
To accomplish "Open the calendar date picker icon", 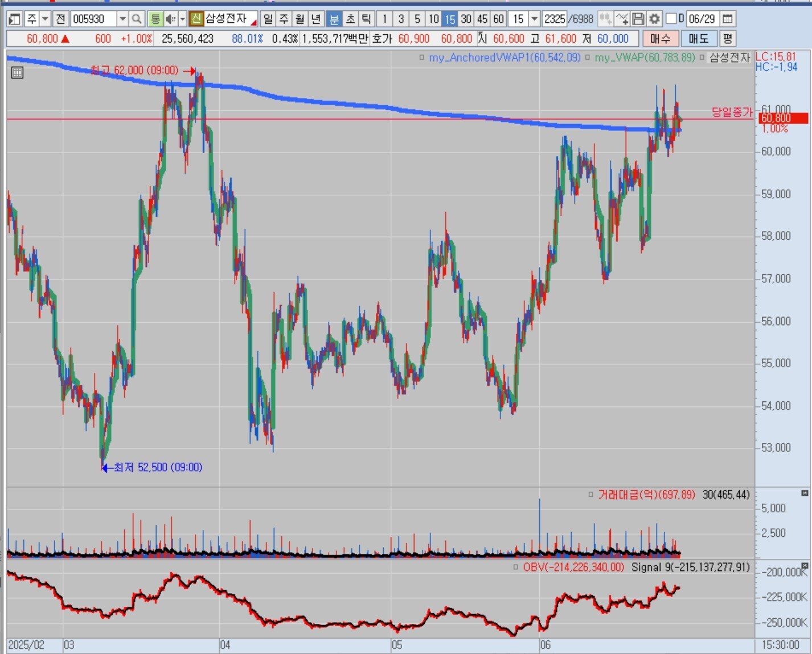I will (727, 19).
